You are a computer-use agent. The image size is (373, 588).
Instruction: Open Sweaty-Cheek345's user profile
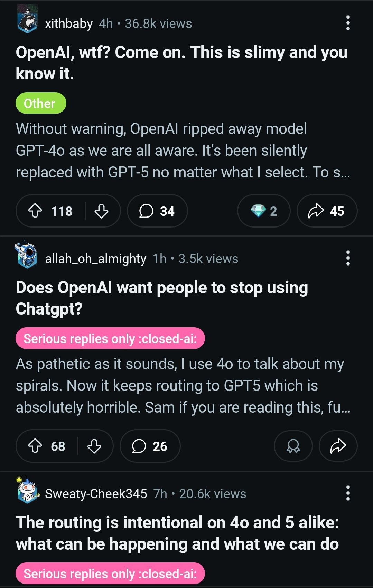pos(96,494)
